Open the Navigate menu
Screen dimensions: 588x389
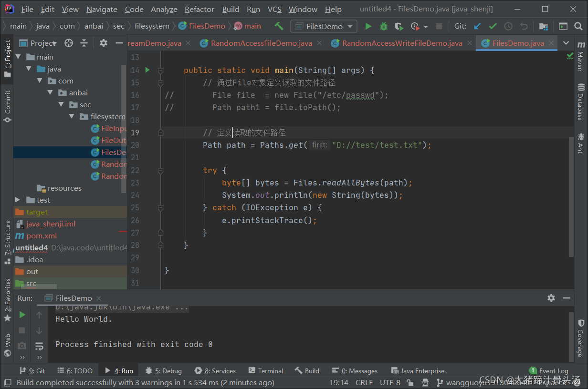click(x=102, y=9)
